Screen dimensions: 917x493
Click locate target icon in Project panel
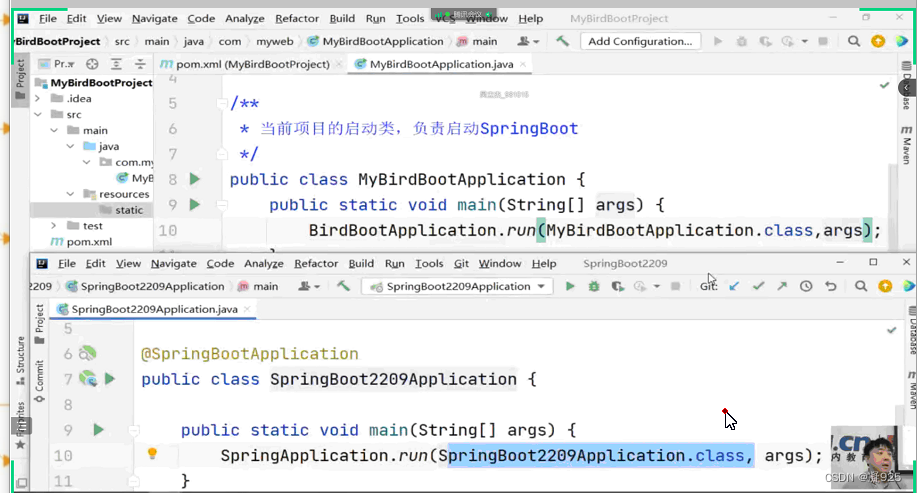point(92,64)
